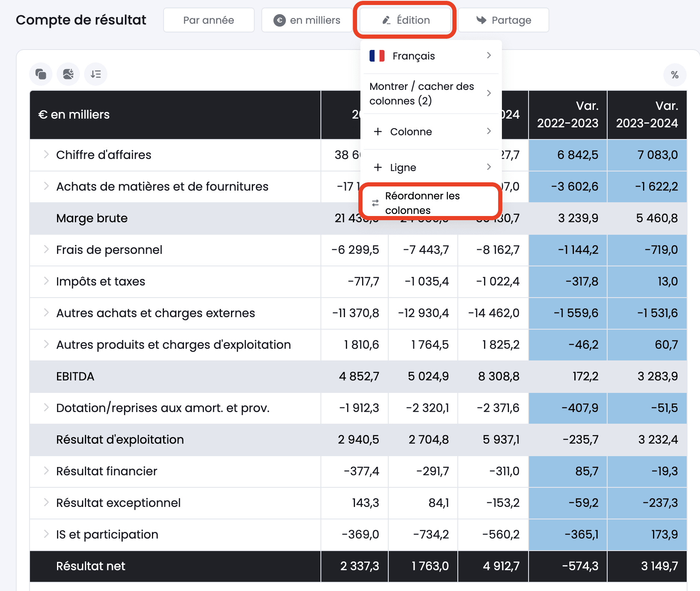Open the chart view icon

tap(68, 74)
